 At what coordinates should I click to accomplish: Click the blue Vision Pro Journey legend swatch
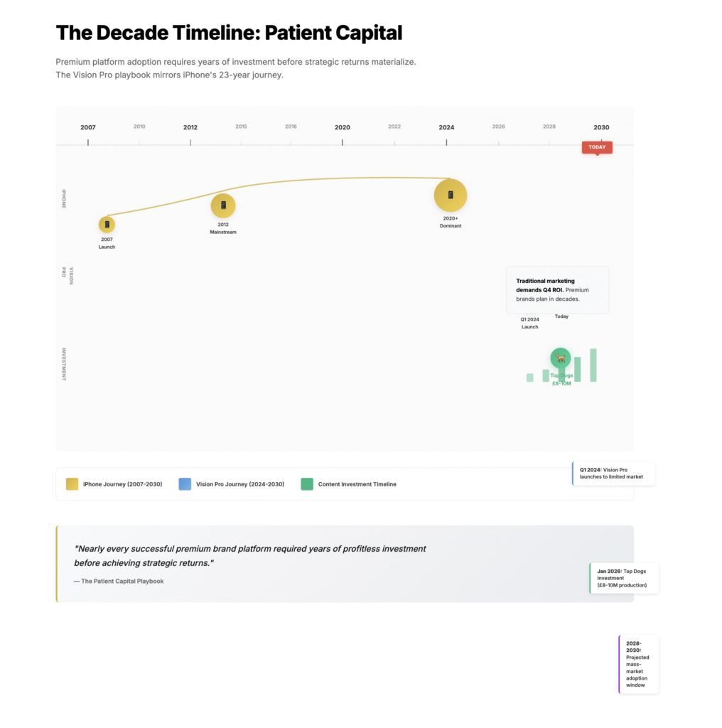(x=185, y=484)
